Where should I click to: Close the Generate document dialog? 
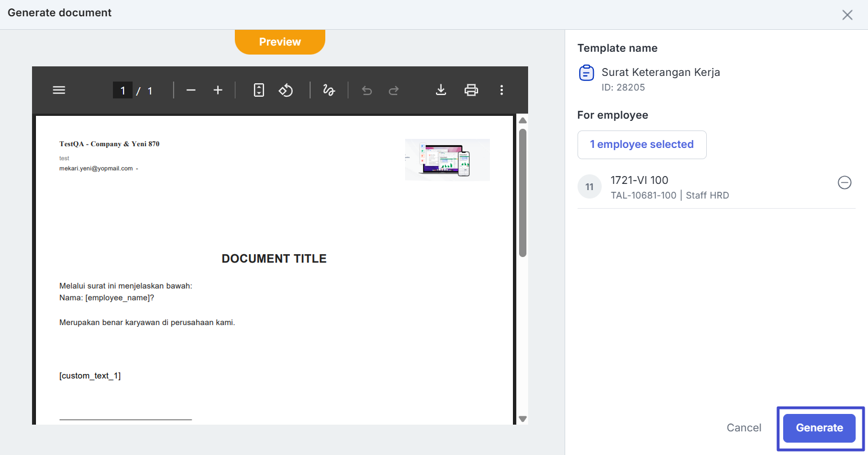(847, 15)
